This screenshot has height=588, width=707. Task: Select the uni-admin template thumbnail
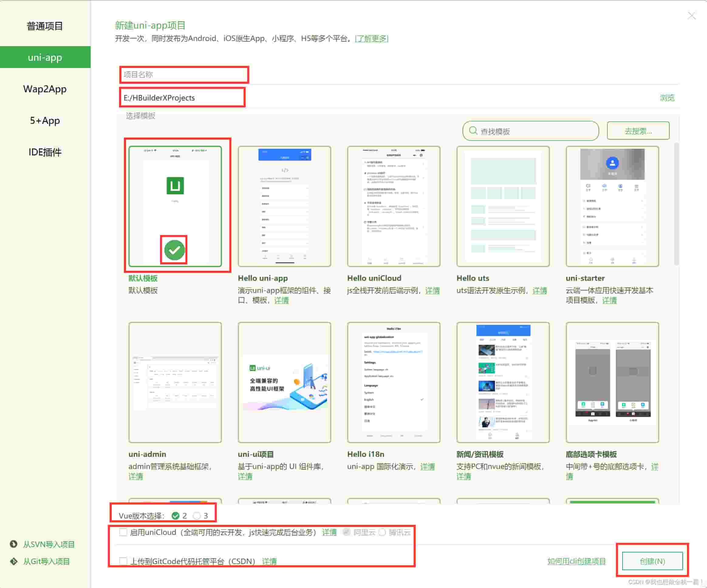[176, 380]
